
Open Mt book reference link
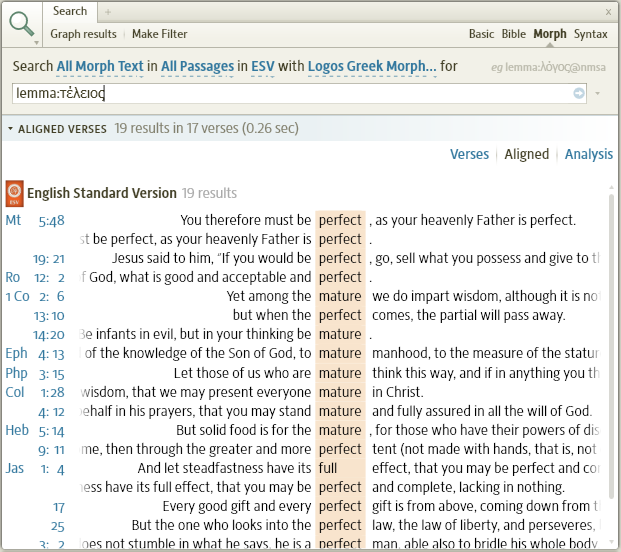tap(13, 220)
